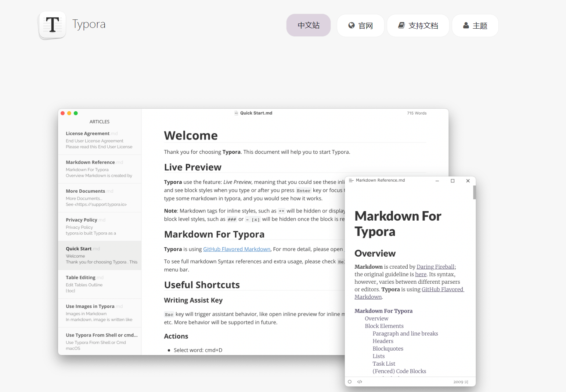
Task: Open the Daring Fireball link
Action: (x=435, y=267)
